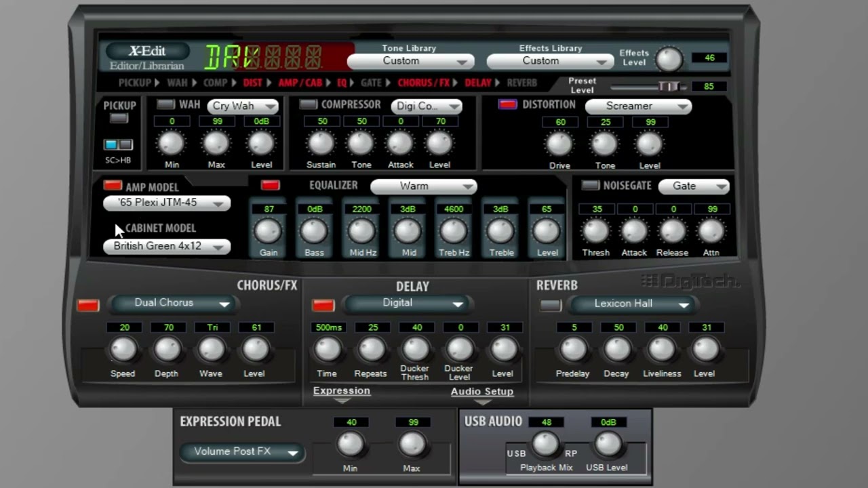
Task: Toggle the Distortion on/off LED
Action: tap(508, 104)
